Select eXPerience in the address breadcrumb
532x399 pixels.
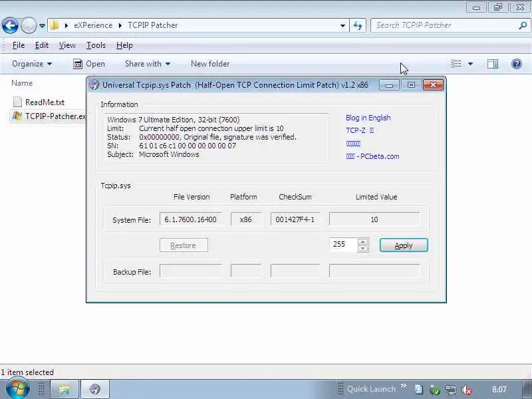(x=93, y=25)
